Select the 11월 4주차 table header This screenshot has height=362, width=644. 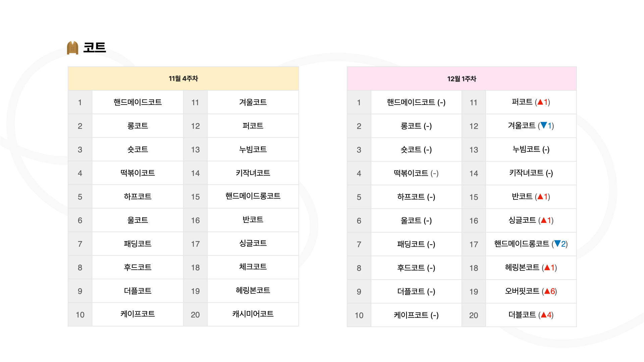(183, 78)
